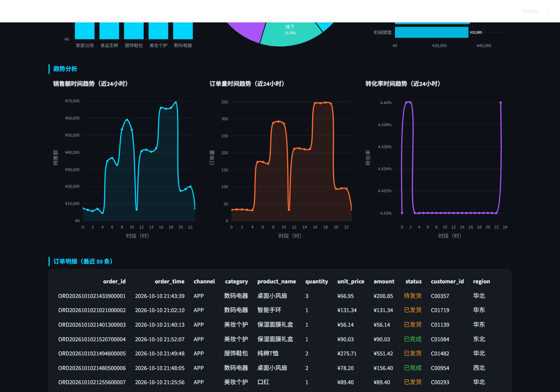Click the customer_id column header
Screen dimensions: 560x392
point(447,281)
